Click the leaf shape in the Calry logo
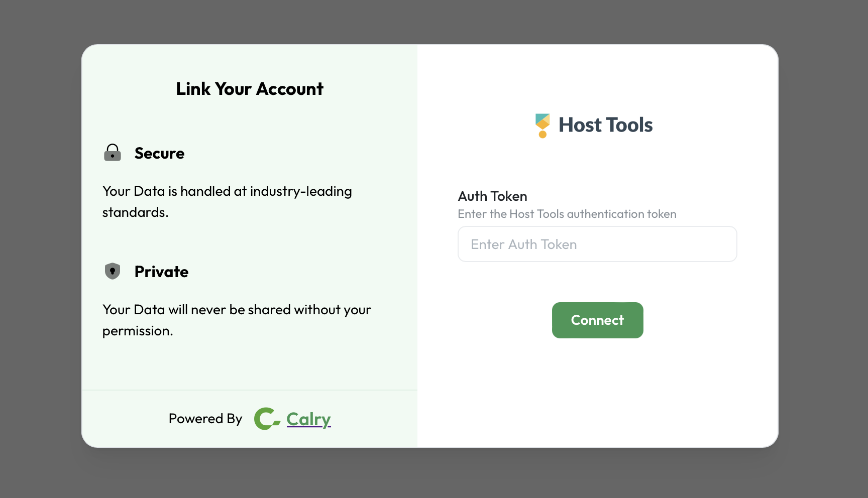The width and height of the screenshot is (868, 498). pyautogui.click(x=276, y=423)
